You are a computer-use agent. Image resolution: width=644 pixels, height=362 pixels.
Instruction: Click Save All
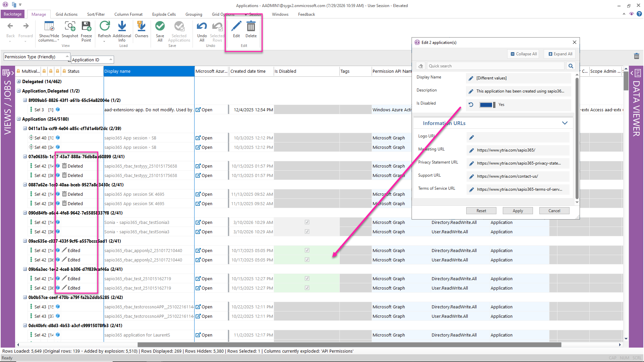pyautogui.click(x=160, y=31)
